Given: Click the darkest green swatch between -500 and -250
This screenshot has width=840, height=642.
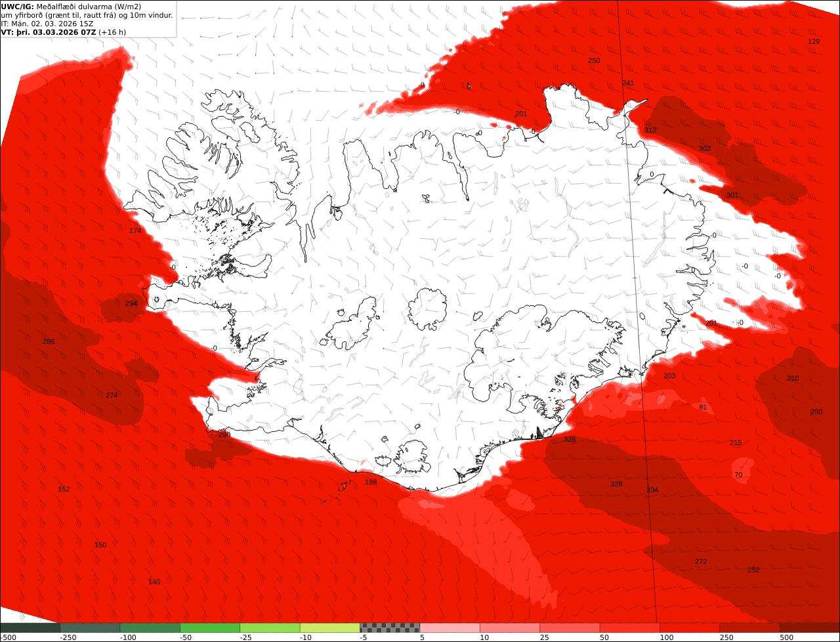Looking at the screenshot, I should pos(30,628).
